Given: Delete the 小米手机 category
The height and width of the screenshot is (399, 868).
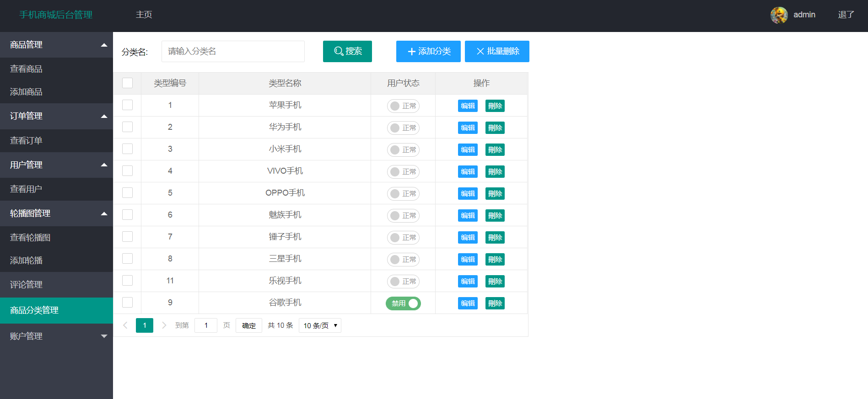Looking at the screenshot, I should point(495,150).
